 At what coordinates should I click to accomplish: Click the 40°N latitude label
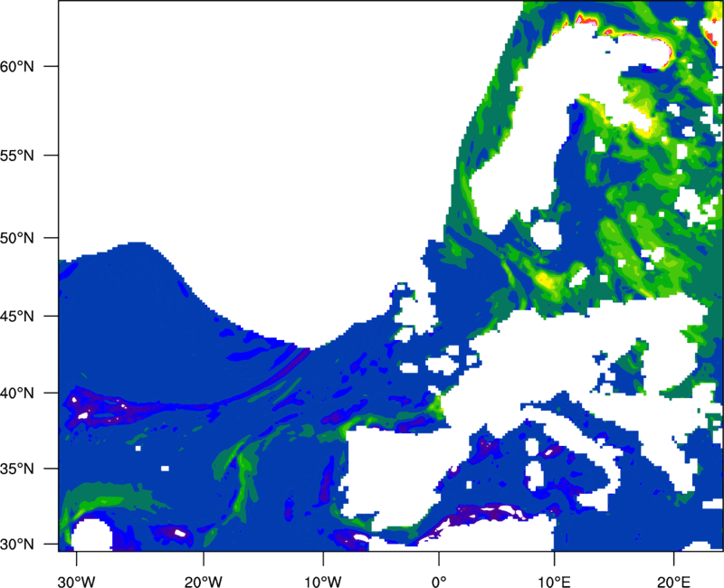[x=17, y=394]
